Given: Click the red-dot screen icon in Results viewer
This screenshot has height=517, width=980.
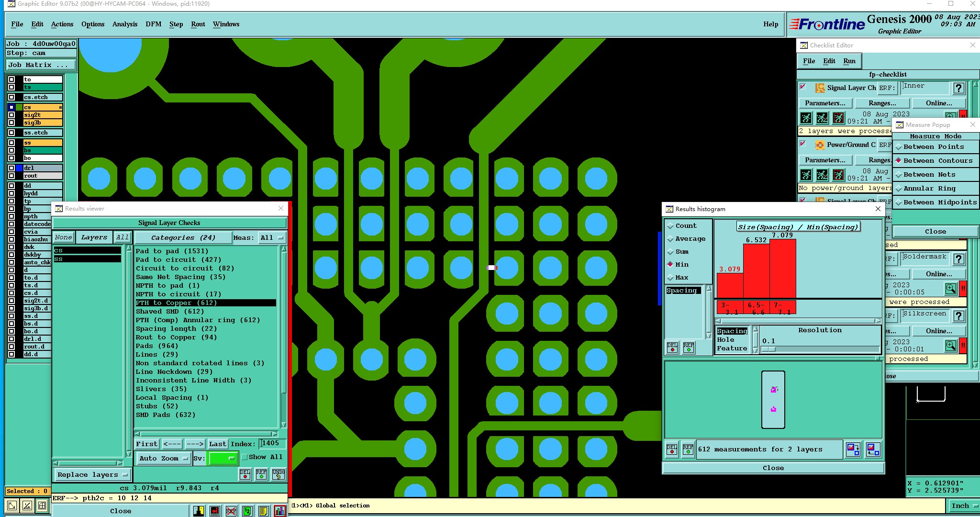Looking at the screenshot, I should click(x=215, y=511).
